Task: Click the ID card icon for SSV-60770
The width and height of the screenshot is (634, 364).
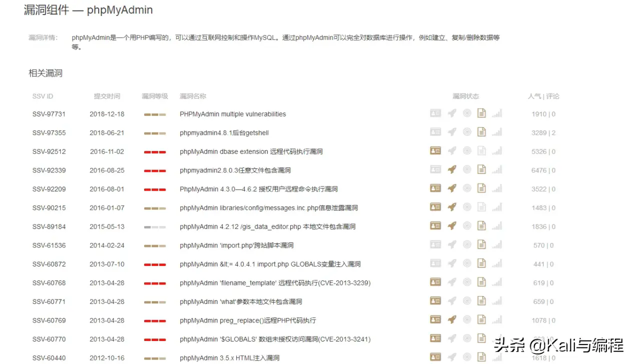Action: coord(435,339)
